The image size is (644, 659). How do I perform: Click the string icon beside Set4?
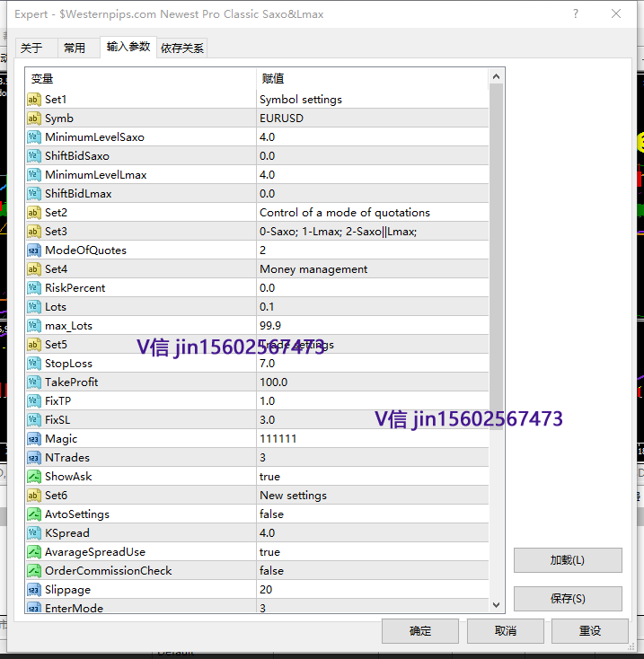coord(34,269)
